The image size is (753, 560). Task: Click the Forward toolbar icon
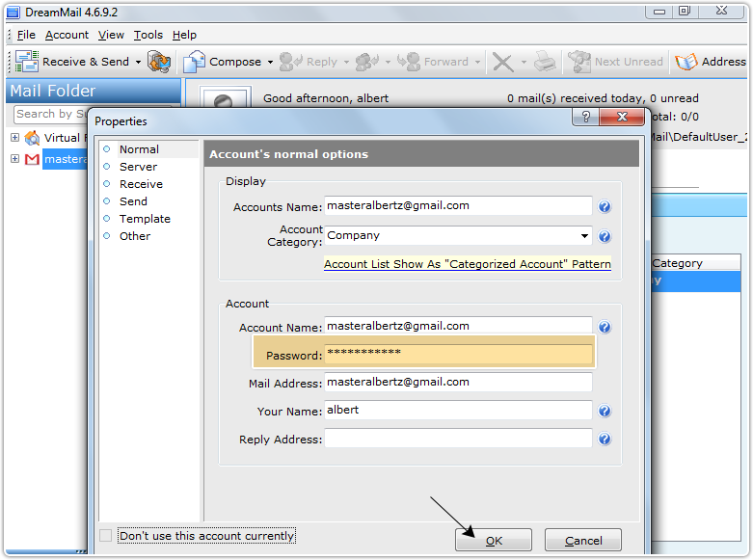pos(409,62)
